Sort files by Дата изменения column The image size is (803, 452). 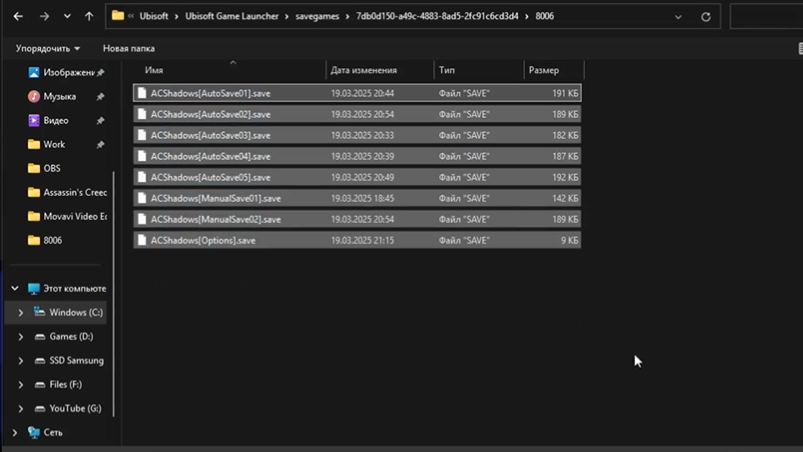(x=364, y=70)
